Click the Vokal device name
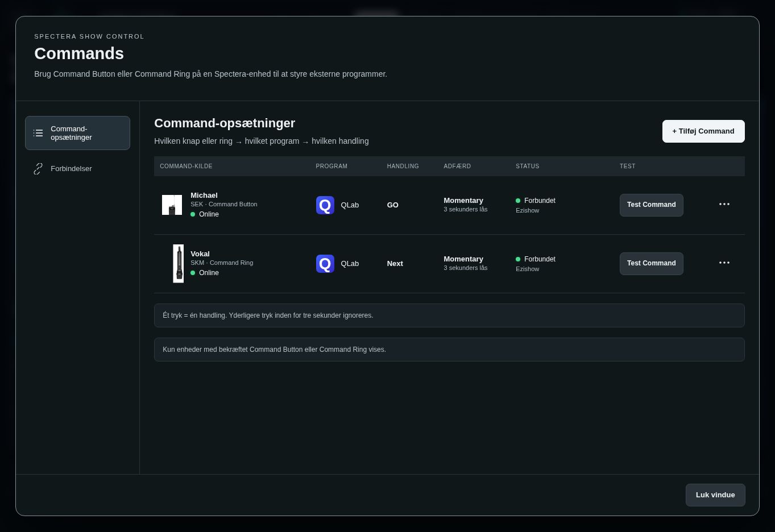 200,254
